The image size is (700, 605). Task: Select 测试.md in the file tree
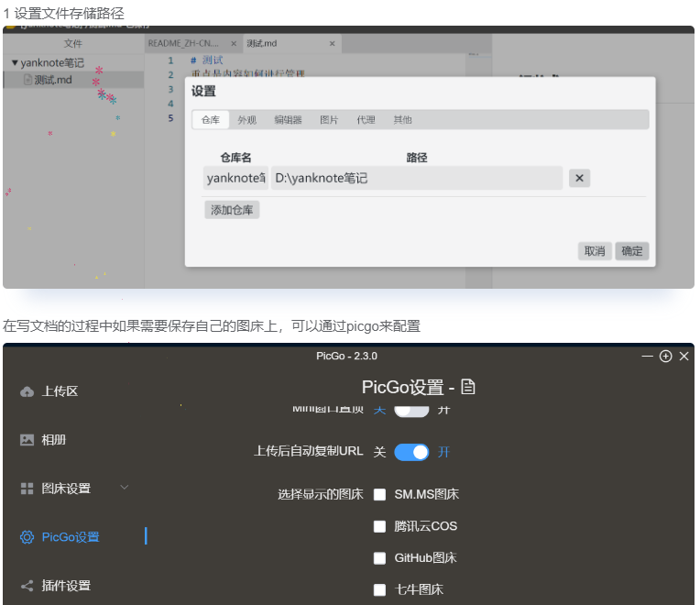coord(73,80)
